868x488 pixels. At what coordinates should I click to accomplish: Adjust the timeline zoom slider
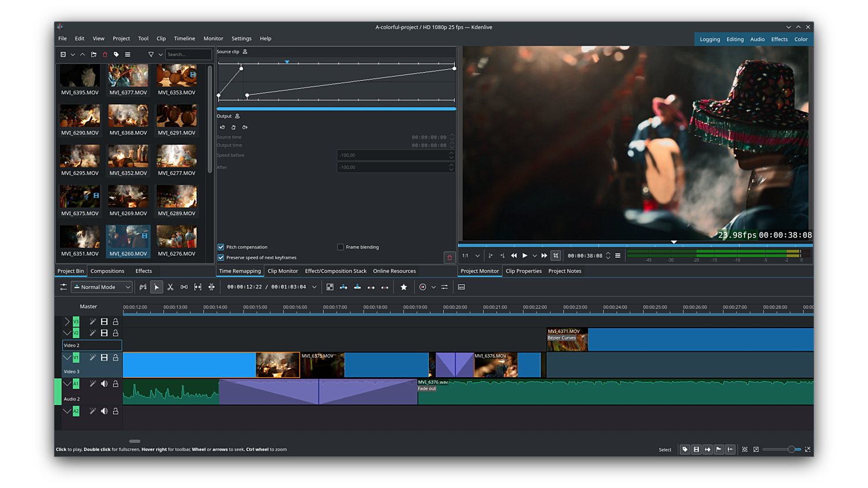tap(791, 449)
